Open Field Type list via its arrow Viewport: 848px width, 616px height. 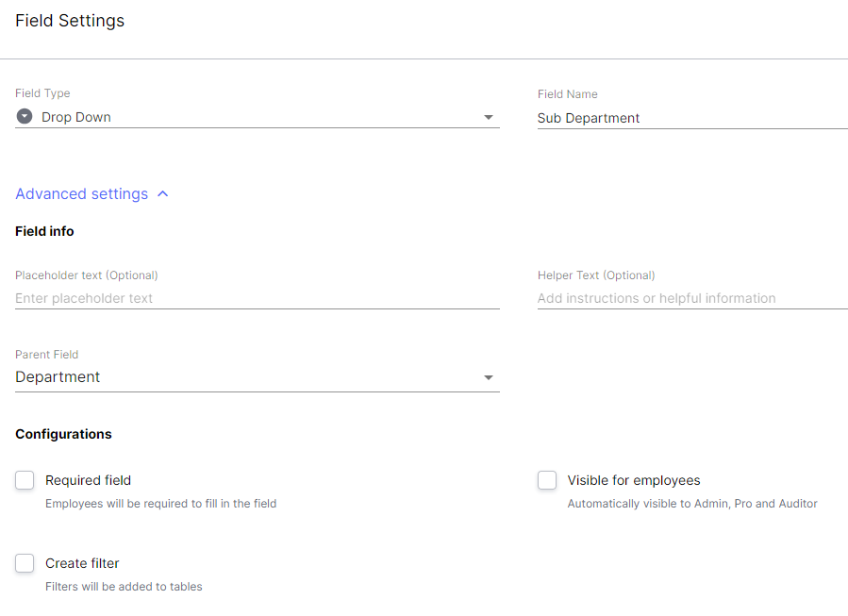click(x=489, y=117)
